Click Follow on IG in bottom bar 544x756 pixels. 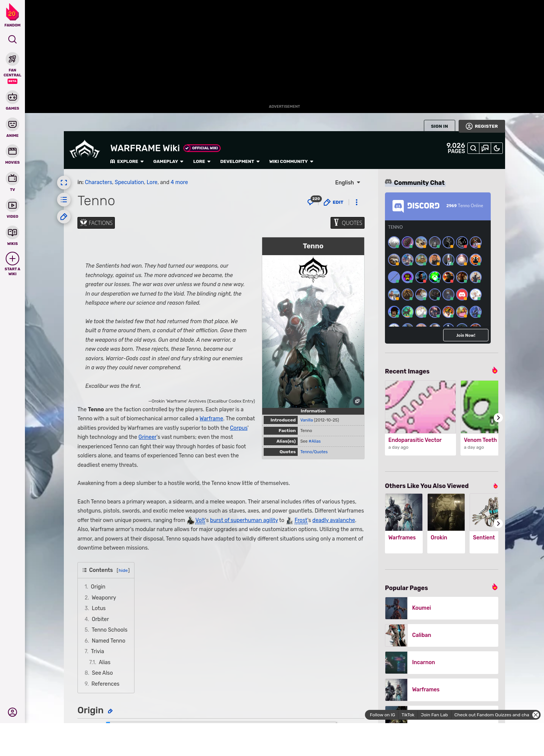coord(382,715)
